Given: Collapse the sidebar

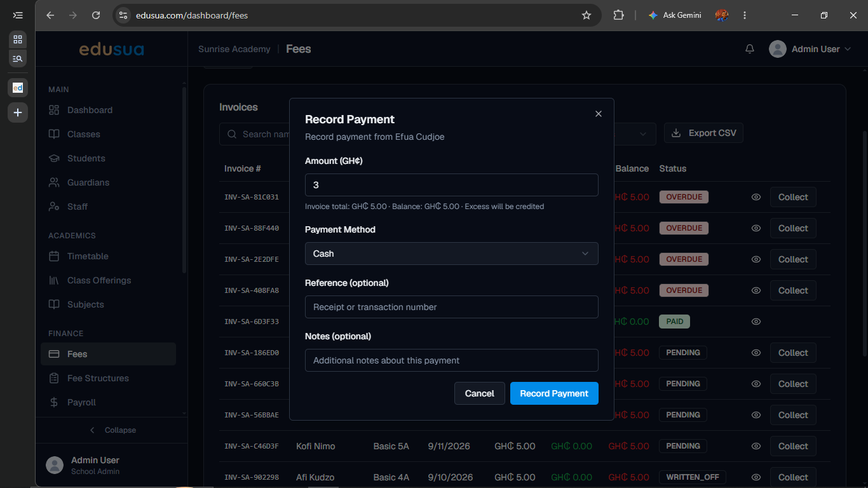Looking at the screenshot, I should pos(112,430).
